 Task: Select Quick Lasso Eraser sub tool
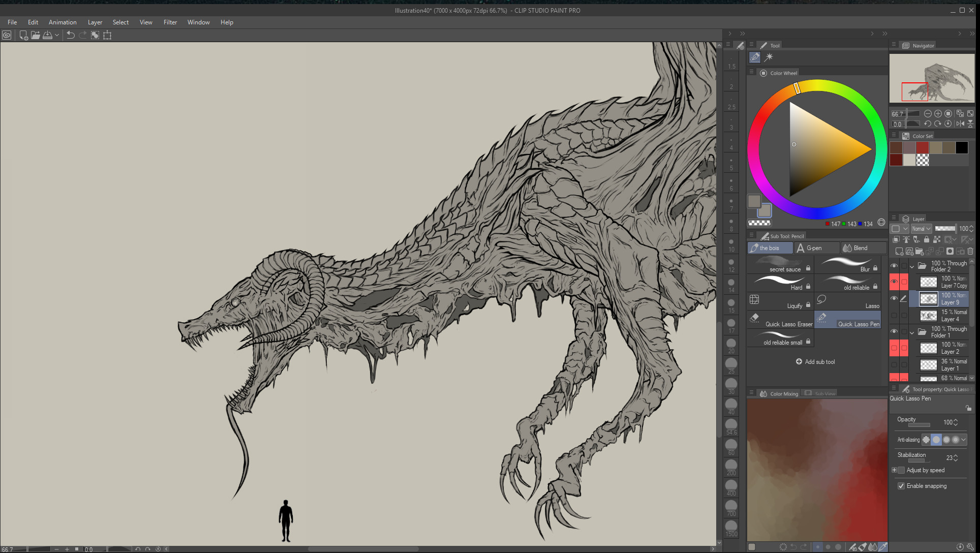point(780,320)
